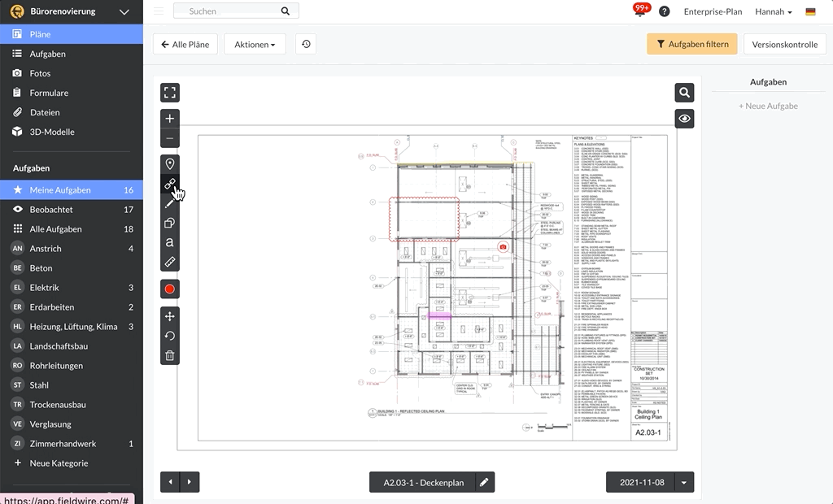The width and height of the screenshot is (833, 504).
Task: Open Aufgaben section in sidebar
Action: pyautogui.click(x=72, y=54)
